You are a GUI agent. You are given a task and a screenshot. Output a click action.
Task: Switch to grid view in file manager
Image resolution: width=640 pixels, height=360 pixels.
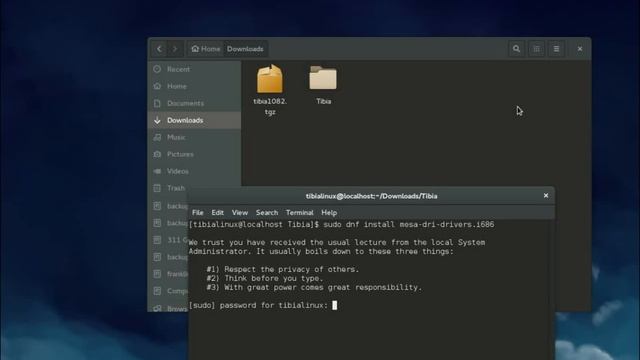pyautogui.click(x=536, y=49)
